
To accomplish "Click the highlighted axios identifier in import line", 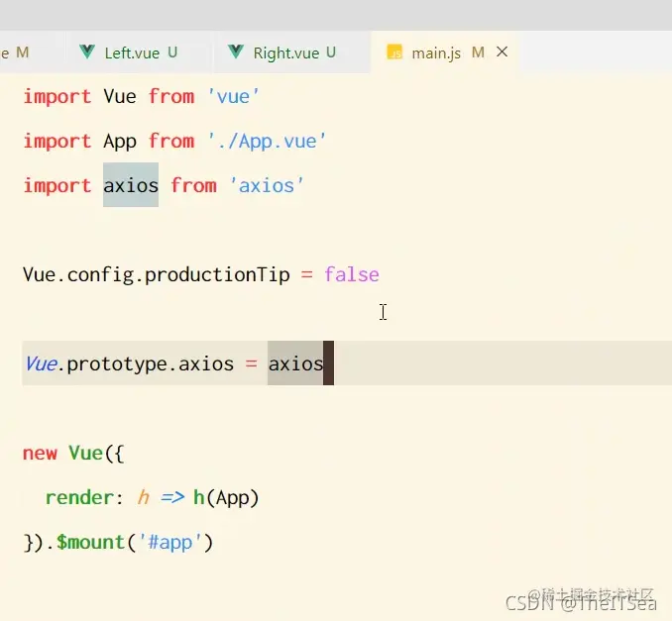I will [131, 185].
